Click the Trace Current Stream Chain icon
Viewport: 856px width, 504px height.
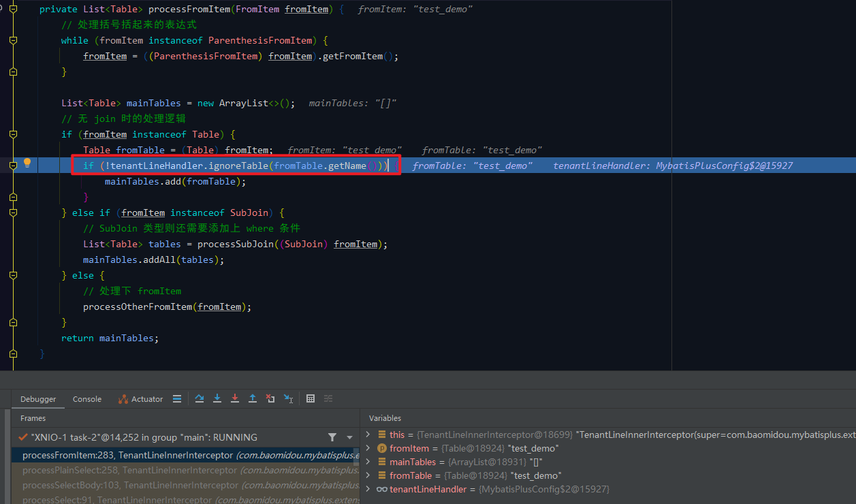point(328,398)
